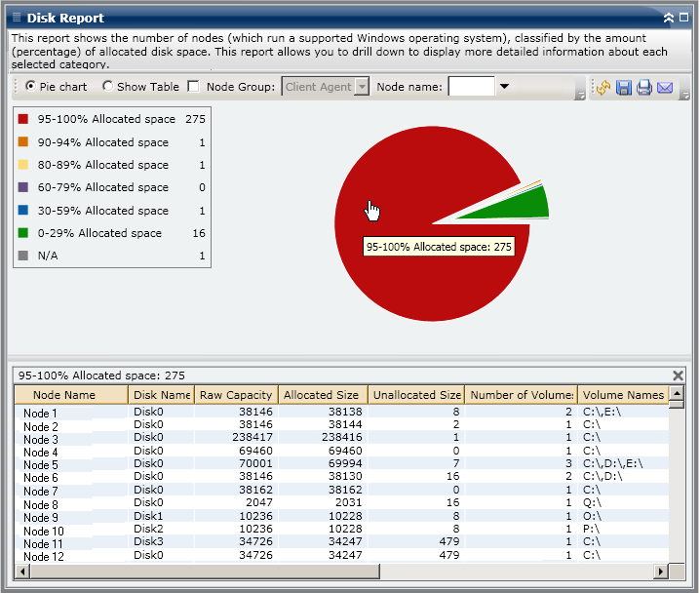700x593 pixels.
Task: Enable the Node Group checkbox
Action: (x=193, y=87)
